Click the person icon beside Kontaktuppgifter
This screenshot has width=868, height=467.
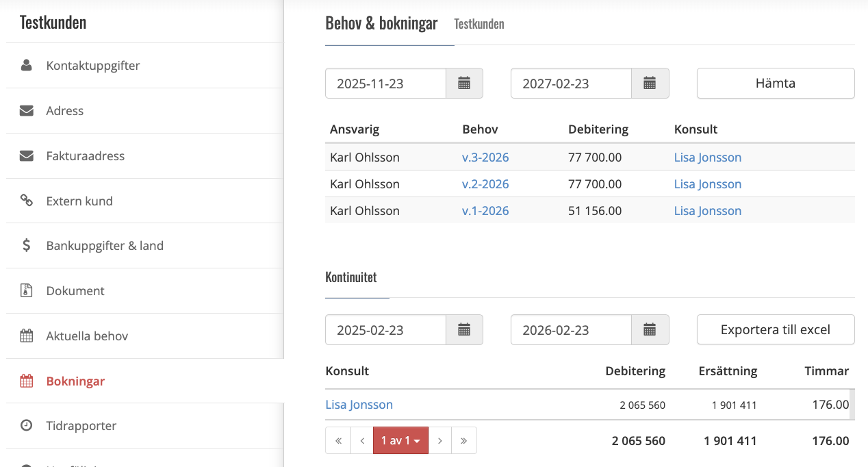(27, 66)
